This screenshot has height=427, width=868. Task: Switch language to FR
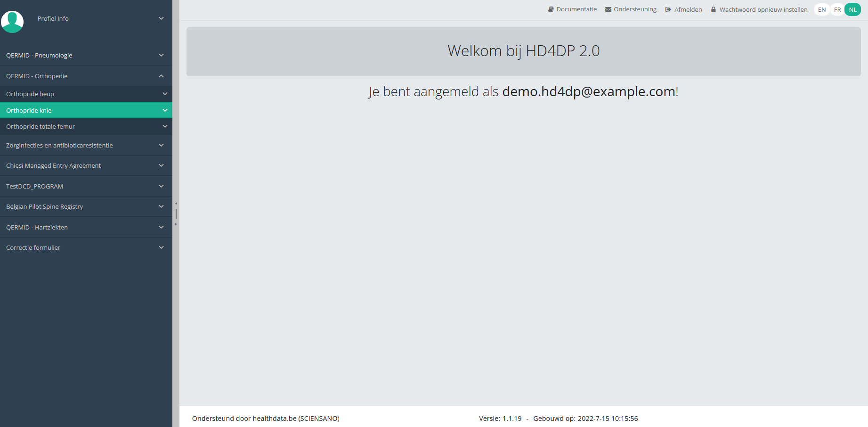[x=837, y=9]
